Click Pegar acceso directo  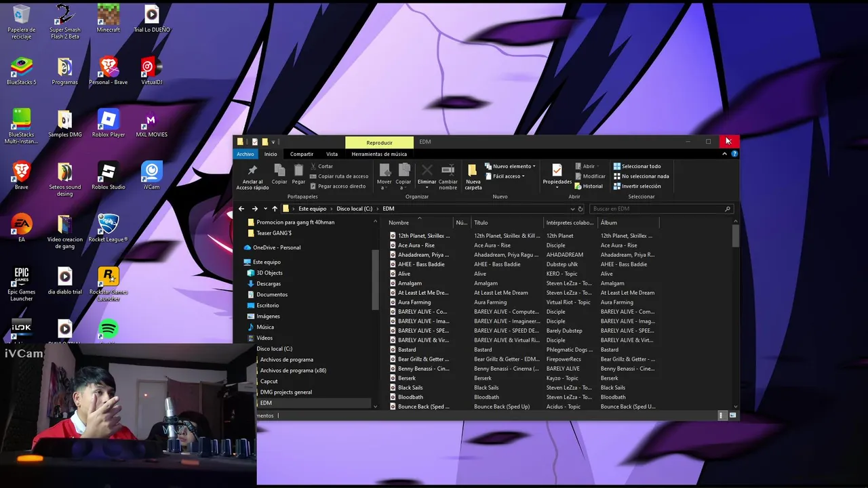[337, 186]
